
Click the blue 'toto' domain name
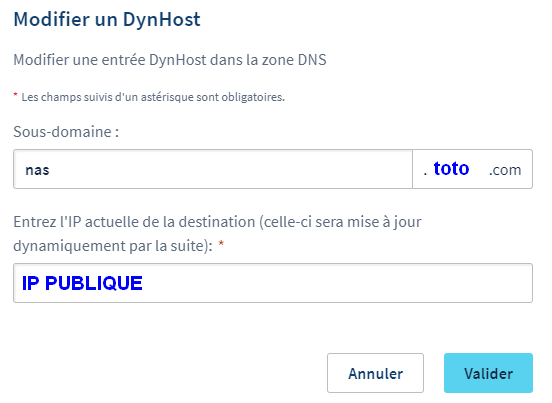(x=451, y=168)
